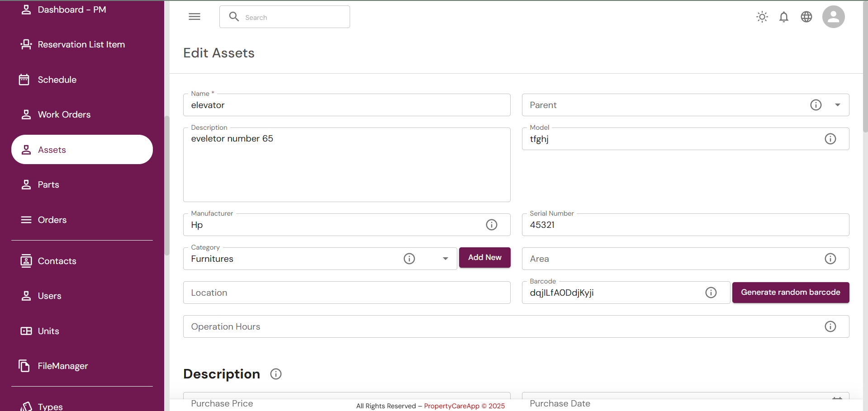868x411 pixels.
Task: Expand the Category dropdown arrow
Action: pyautogui.click(x=445, y=259)
